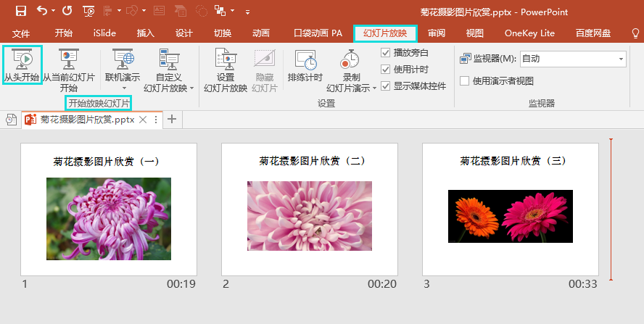Click the plus button to add new tab
This screenshot has width=644, height=324.
172,120
